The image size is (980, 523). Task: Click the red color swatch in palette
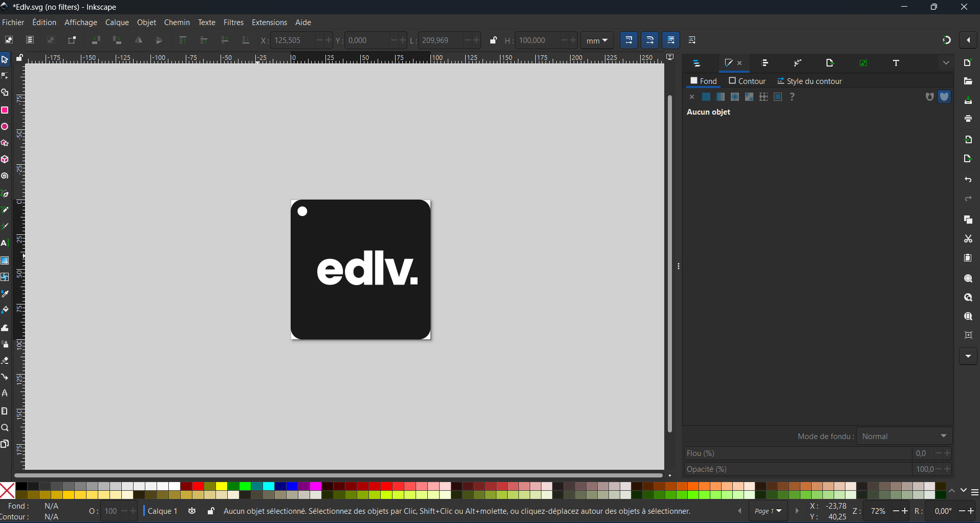pyautogui.click(x=198, y=486)
